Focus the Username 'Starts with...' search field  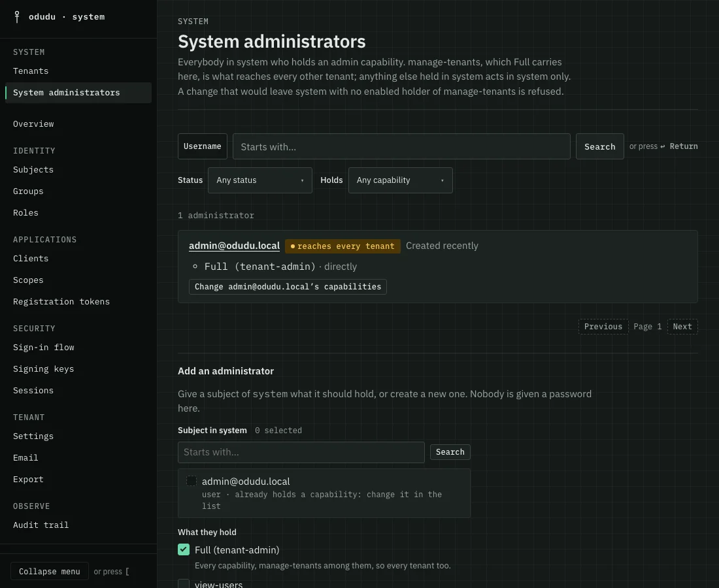401,146
